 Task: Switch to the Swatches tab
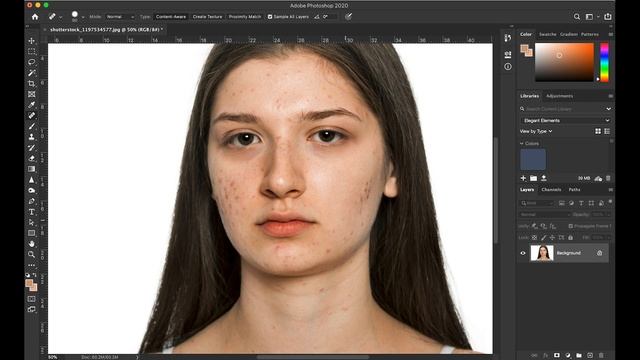547,34
